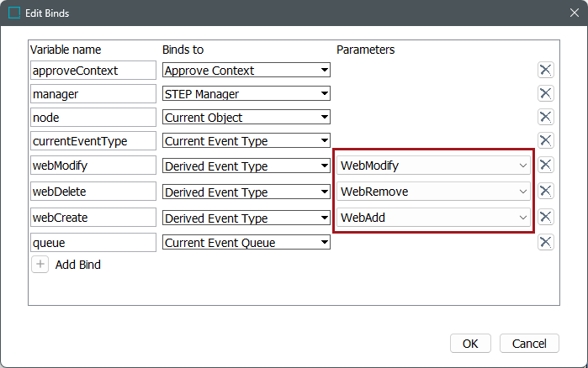Click the plus icon to add bind
The width and height of the screenshot is (588, 368).
40,265
